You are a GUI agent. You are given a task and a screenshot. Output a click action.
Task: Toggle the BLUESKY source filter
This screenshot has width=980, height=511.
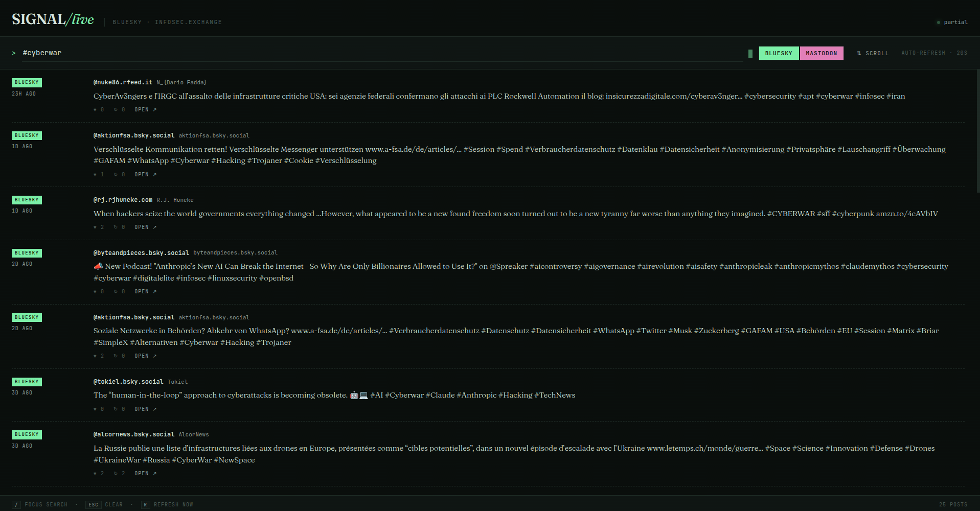coord(779,53)
